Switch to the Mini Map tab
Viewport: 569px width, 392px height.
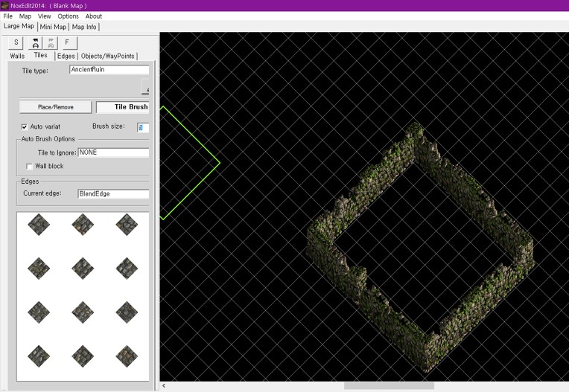coord(53,27)
